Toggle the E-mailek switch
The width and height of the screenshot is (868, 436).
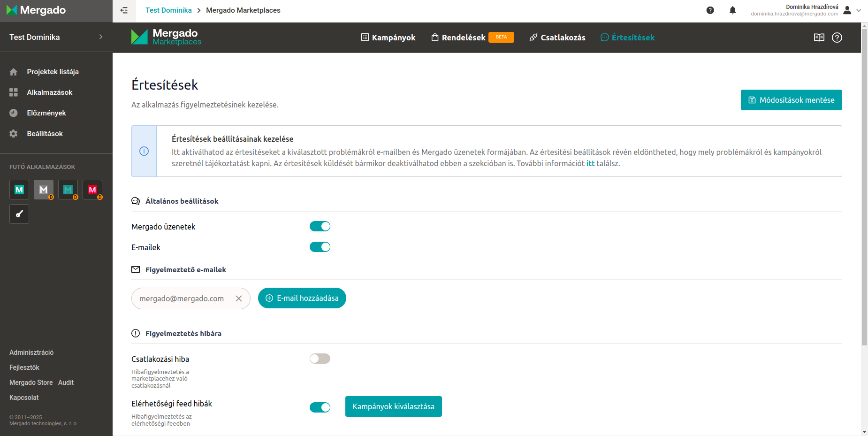point(320,247)
